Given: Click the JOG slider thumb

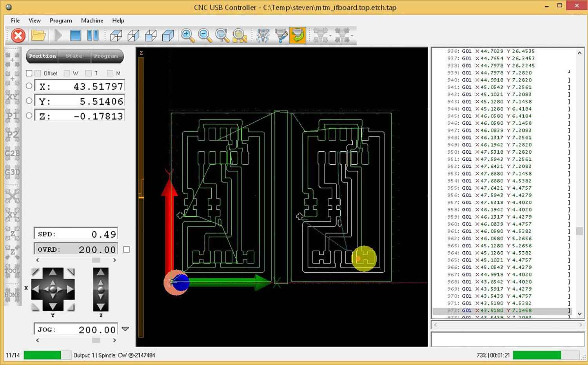Looking at the screenshot, I should click(96, 340).
